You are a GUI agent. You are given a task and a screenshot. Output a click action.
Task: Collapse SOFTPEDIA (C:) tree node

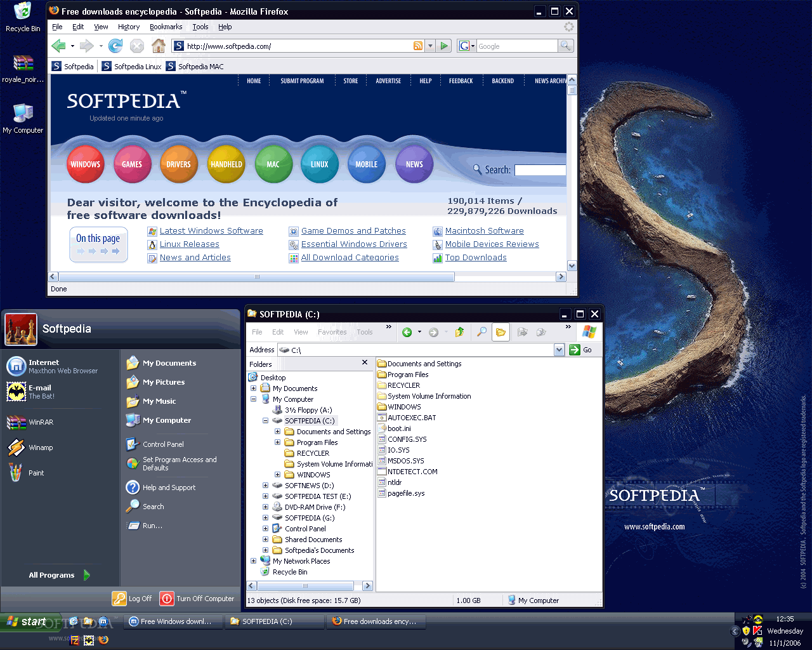point(265,421)
